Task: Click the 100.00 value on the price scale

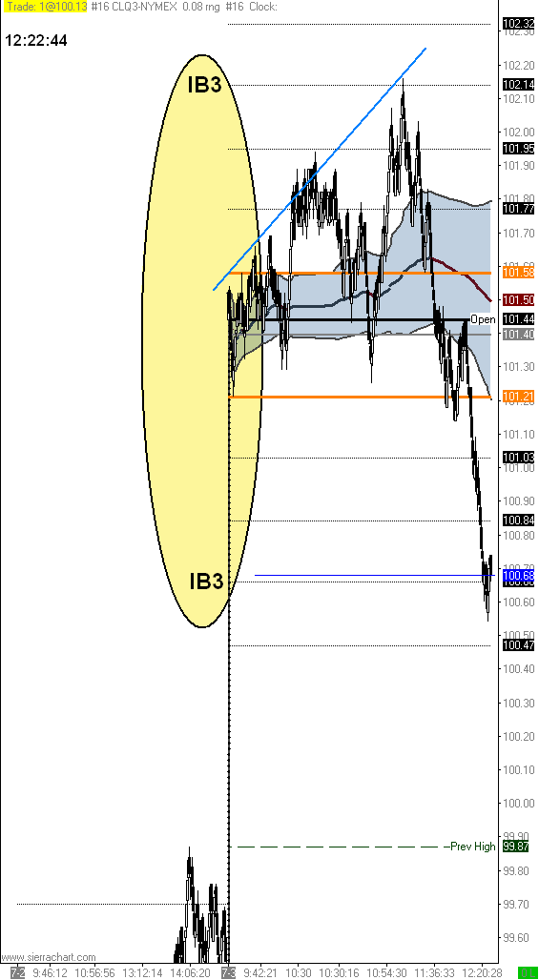Action: tap(516, 803)
